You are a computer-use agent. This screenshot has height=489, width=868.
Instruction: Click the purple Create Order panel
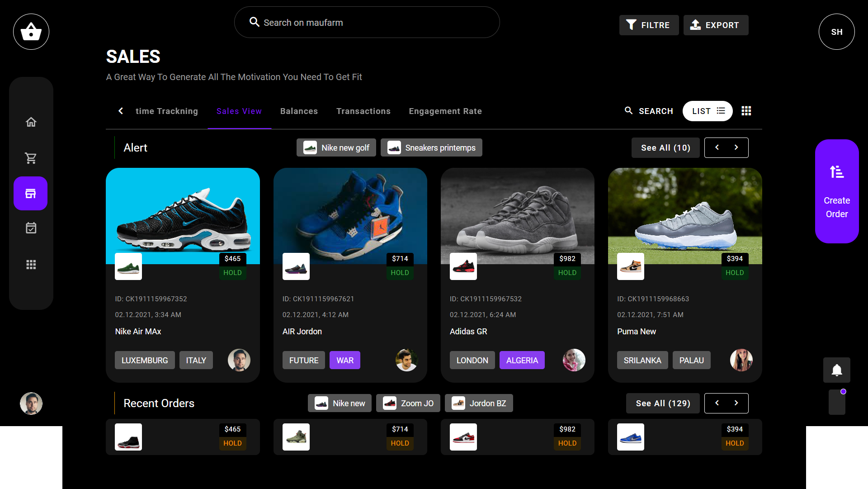pos(836,191)
